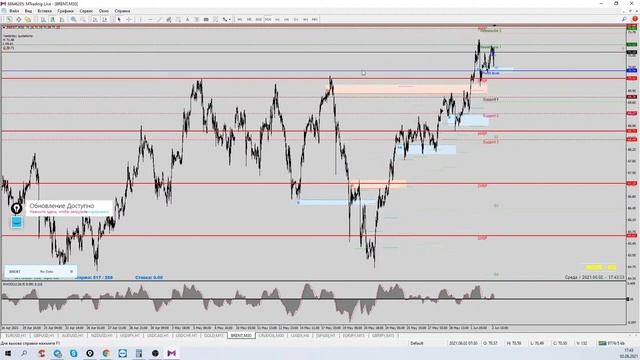Open the Вид menu
The height and width of the screenshot is (360, 640).
click(x=28, y=11)
